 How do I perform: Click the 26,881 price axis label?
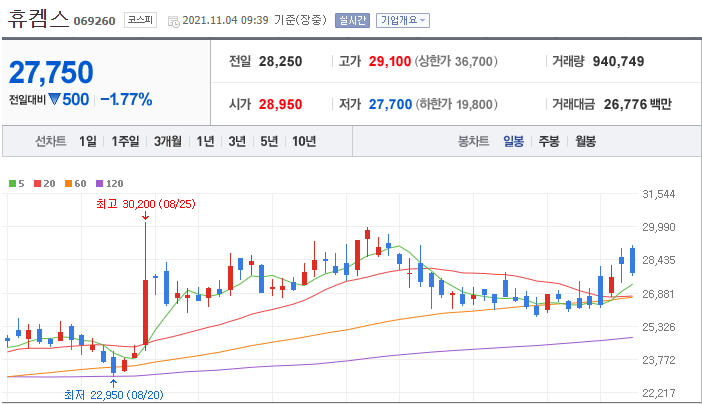[658, 294]
